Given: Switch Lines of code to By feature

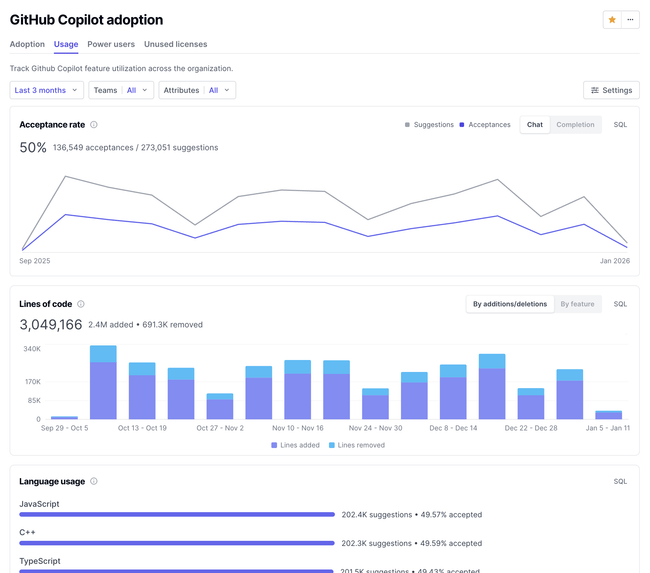Looking at the screenshot, I should point(577,304).
